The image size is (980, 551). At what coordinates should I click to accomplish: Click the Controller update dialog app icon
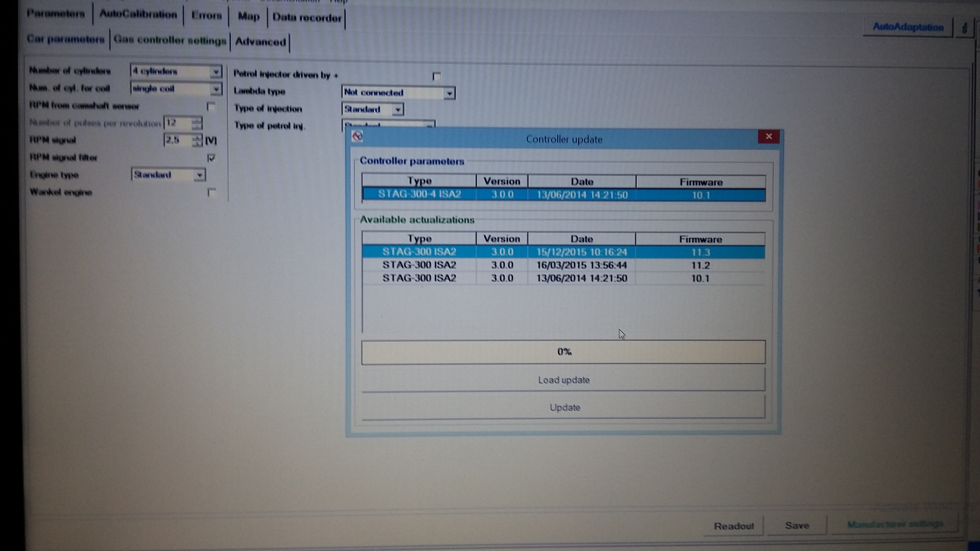click(357, 137)
